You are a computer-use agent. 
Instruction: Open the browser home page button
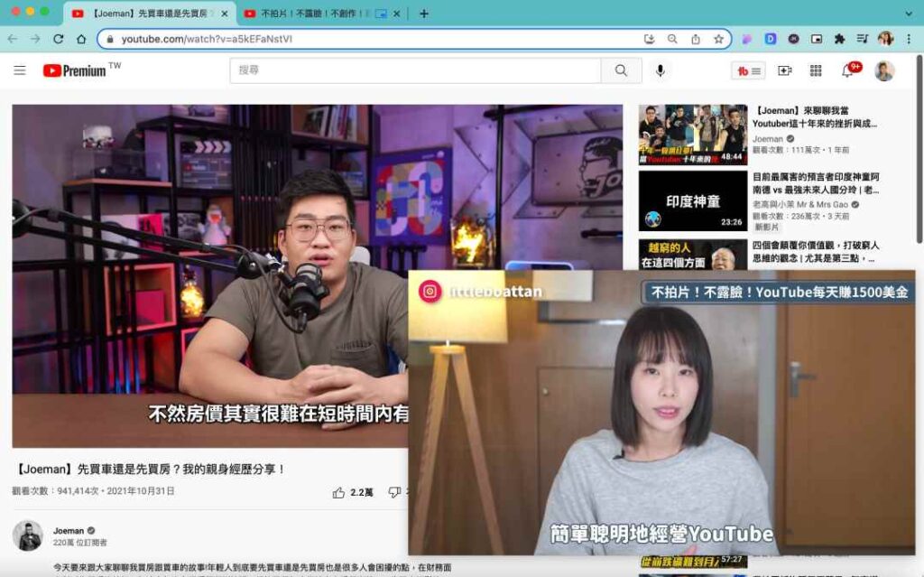click(81, 39)
